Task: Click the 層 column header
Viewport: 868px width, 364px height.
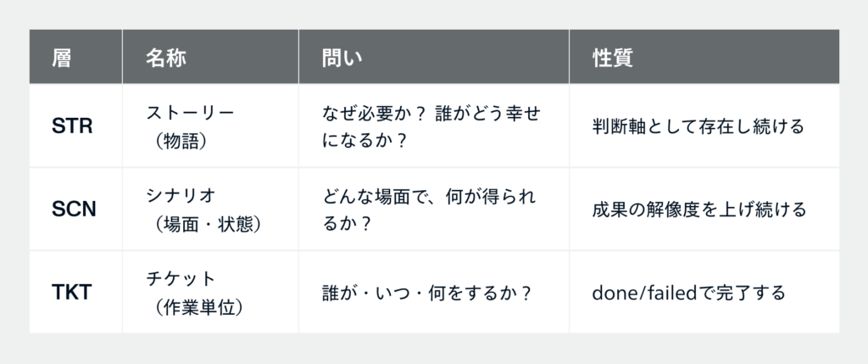Action: point(61,58)
